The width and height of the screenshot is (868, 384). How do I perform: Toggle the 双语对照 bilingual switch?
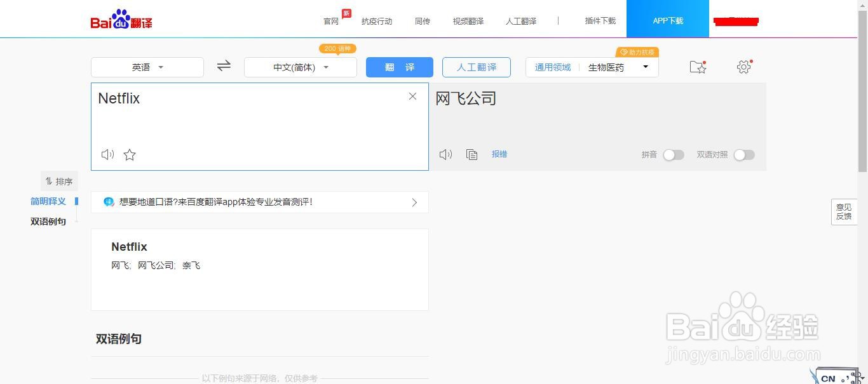click(744, 155)
